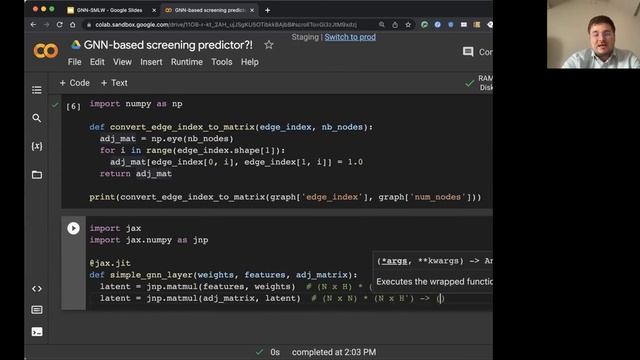Open the Comment icon in the header
Viewport: 640px width, 360px height.
click(x=468, y=52)
